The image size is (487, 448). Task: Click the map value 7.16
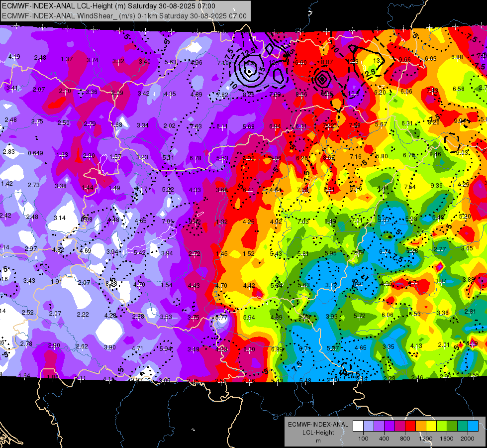coord(356,157)
